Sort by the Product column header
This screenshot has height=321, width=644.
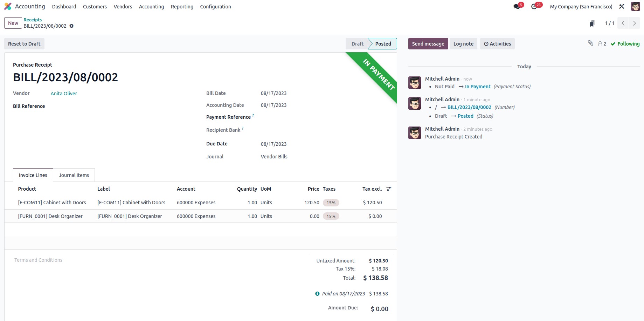tap(27, 189)
